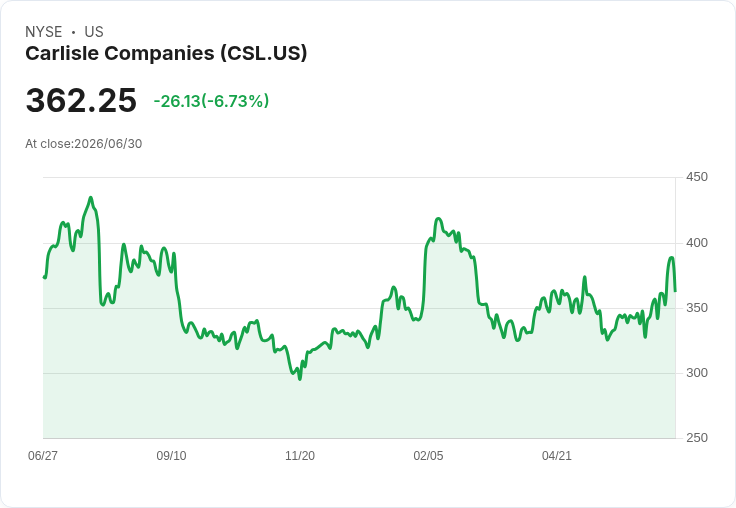Click the 362.25 price value
736x508 pixels.
[x=81, y=100]
